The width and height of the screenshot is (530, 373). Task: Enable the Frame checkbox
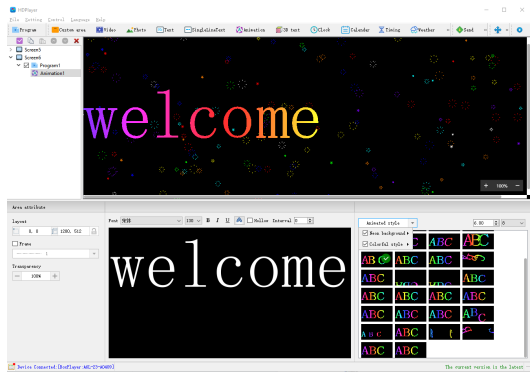pos(15,244)
